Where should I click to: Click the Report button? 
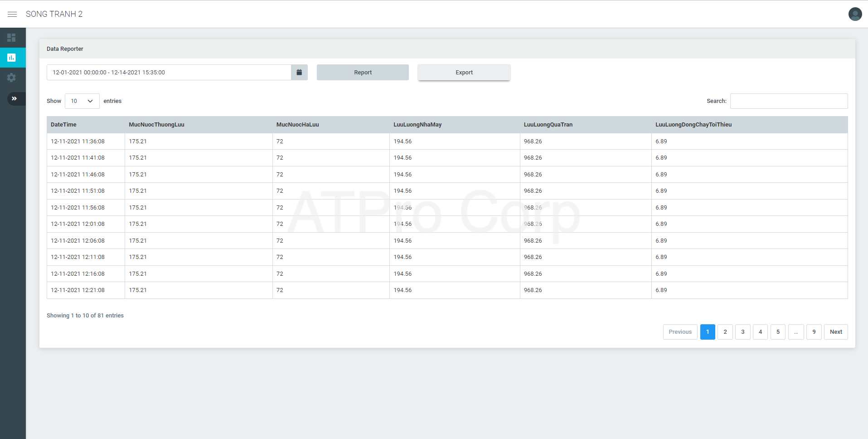[363, 73]
